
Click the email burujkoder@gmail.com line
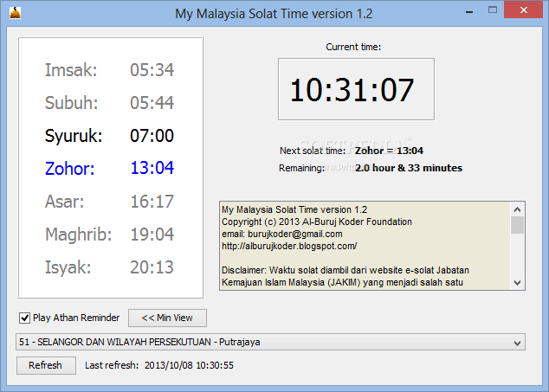pyautogui.click(x=281, y=234)
